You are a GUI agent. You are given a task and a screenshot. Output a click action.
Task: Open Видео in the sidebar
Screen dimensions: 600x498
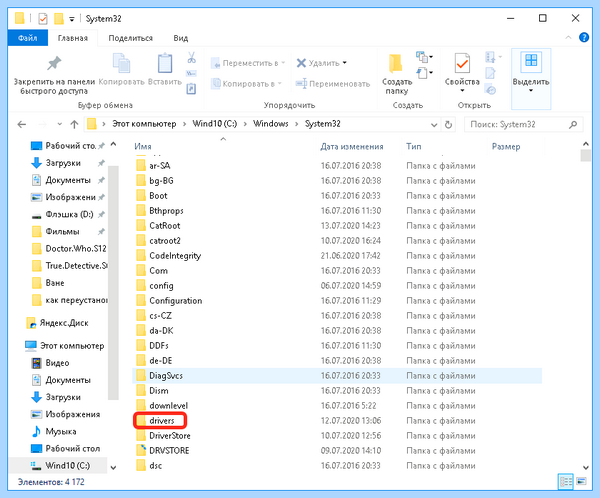pos(57,363)
